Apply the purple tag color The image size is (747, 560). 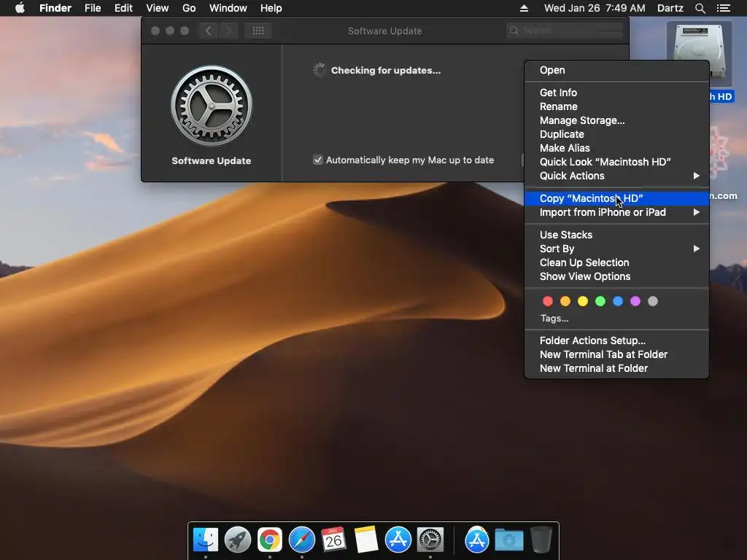[x=635, y=301]
